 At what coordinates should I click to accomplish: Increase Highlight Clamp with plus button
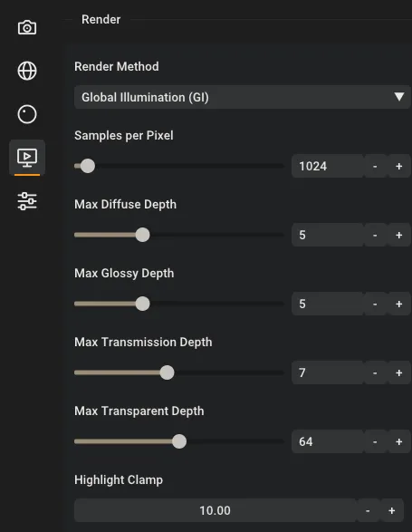pos(392,510)
